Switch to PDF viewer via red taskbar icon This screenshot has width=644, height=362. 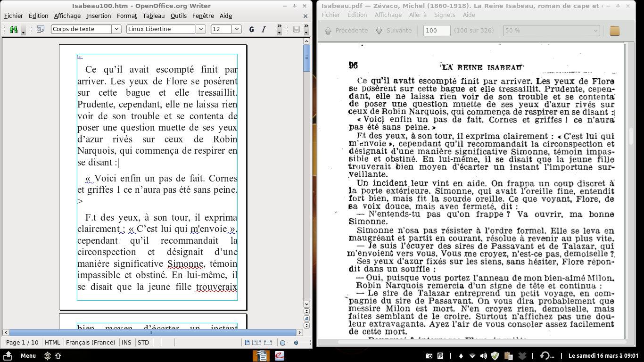tap(280, 356)
